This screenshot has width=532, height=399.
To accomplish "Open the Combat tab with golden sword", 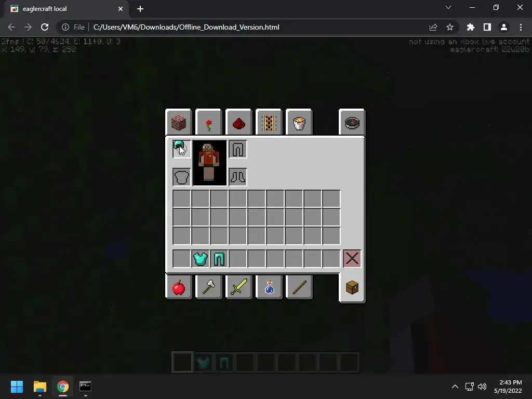I will click(x=239, y=287).
